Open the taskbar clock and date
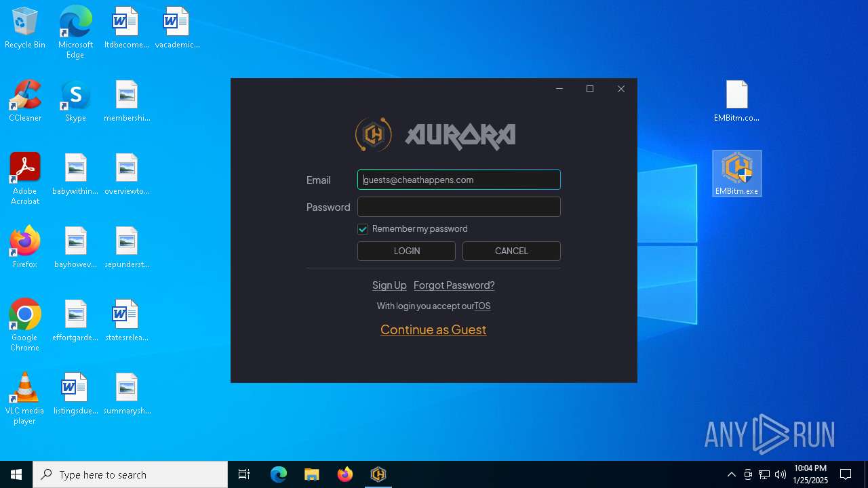The height and width of the screenshot is (488, 868). [x=810, y=474]
